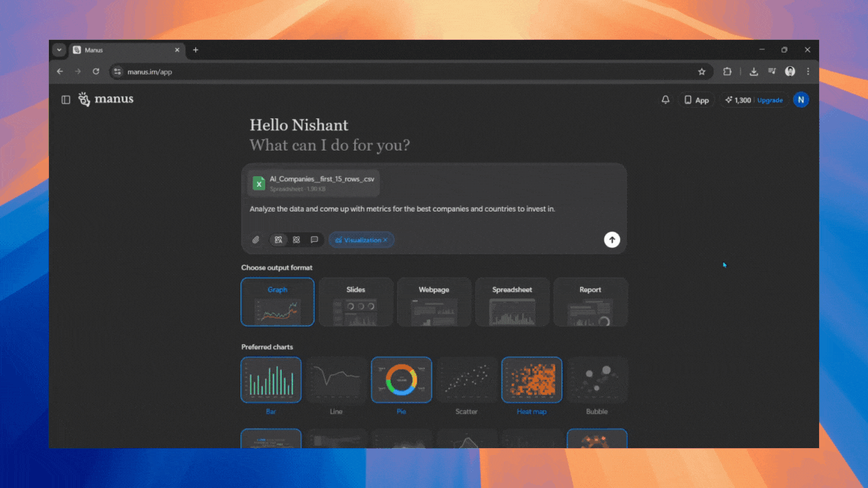Select the Report output format
This screenshot has height=488, width=868.
[590, 301]
